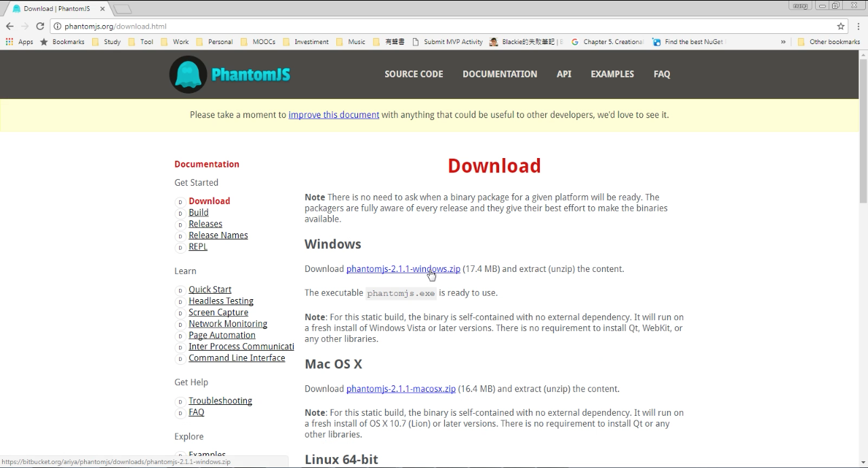Open the Apps grid shortcut
Viewport: 868px width, 468px height.
pos(19,42)
